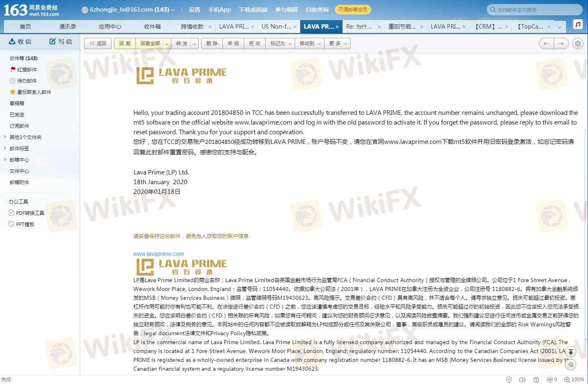Click the 开通邮箱会员 button
The width and height of the screenshot is (588, 384).
tap(353, 10)
